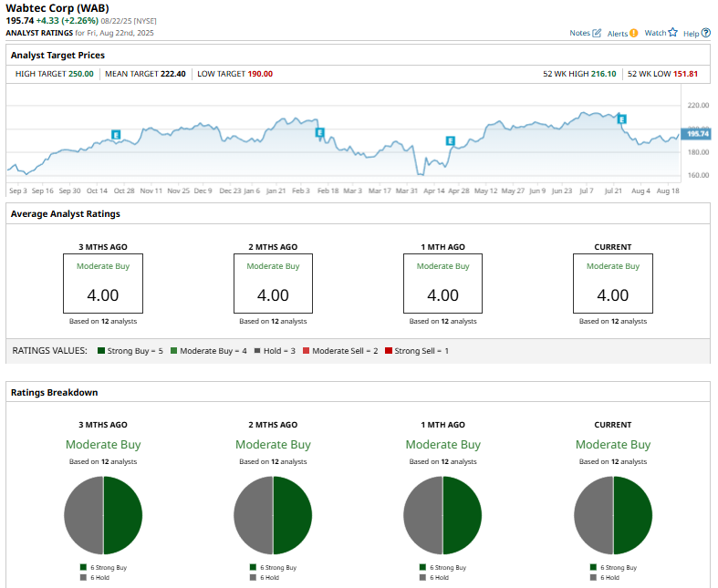Click the HIGH TARGET 250.00 value
Image resolution: width=718 pixels, height=588 pixels.
pos(81,74)
